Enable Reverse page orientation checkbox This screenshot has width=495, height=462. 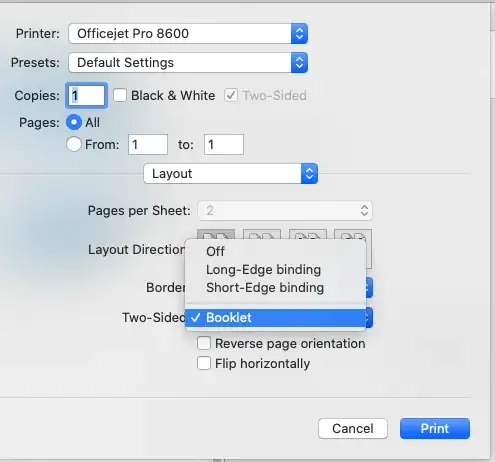click(204, 343)
